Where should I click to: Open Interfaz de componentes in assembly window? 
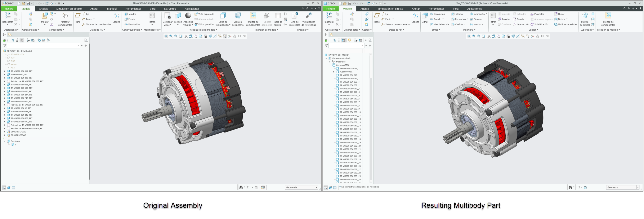[x=253, y=19]
